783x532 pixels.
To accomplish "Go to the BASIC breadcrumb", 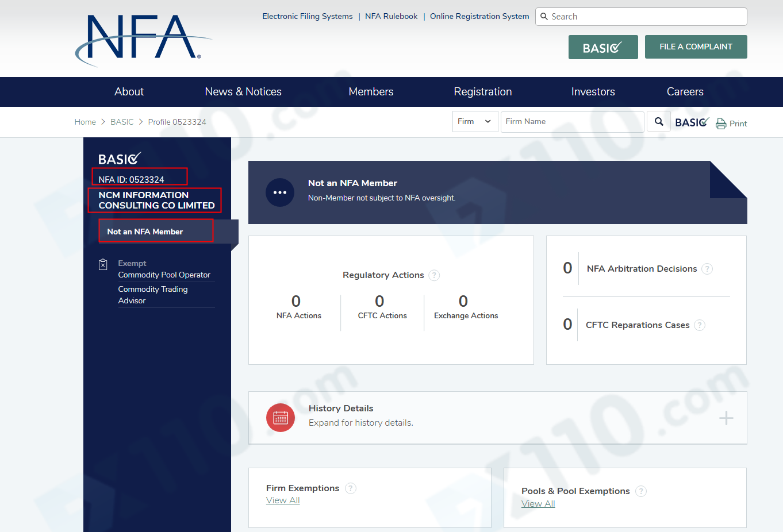I will pos(122,122).
